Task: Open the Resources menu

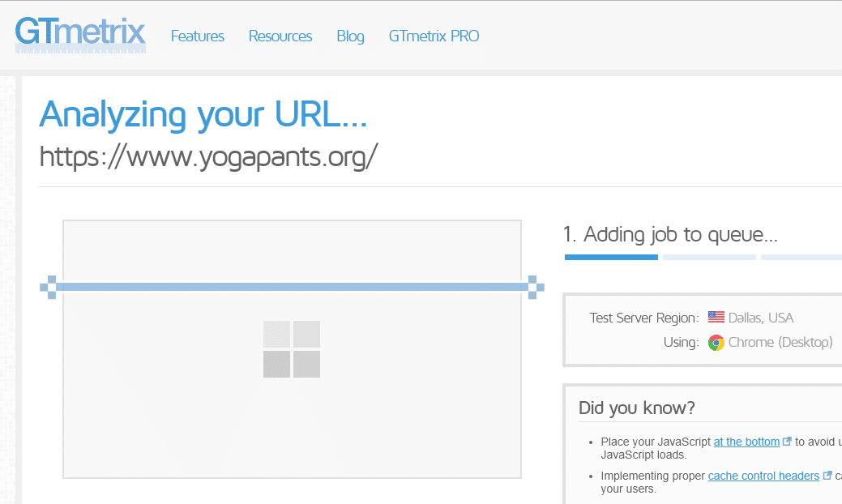Action: click(x=280, y=36)
